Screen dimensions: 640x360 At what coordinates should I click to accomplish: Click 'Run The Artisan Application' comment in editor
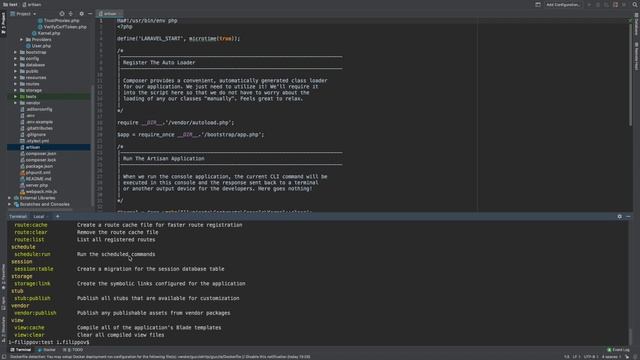pyautogui.click(x=164, y=158)
